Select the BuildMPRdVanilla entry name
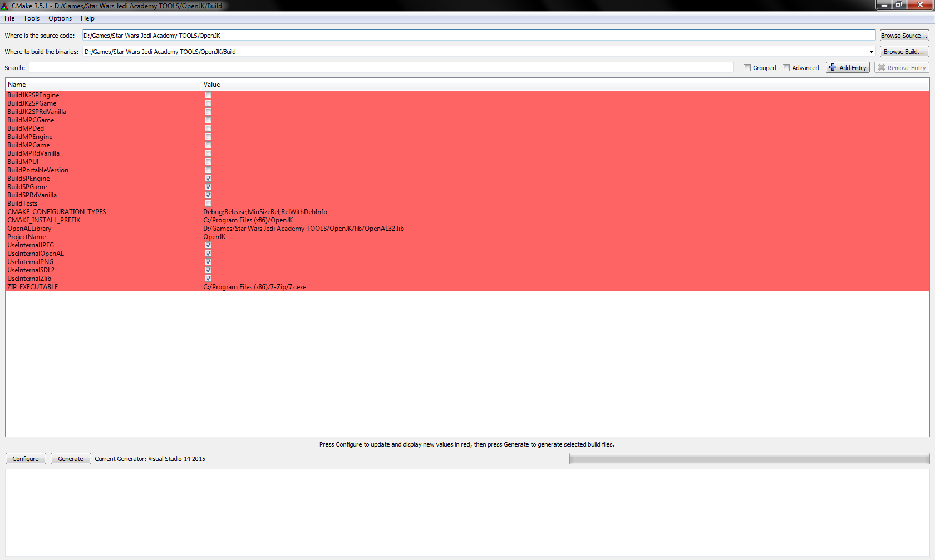935x560 pixels. click(x=33, y=153)
